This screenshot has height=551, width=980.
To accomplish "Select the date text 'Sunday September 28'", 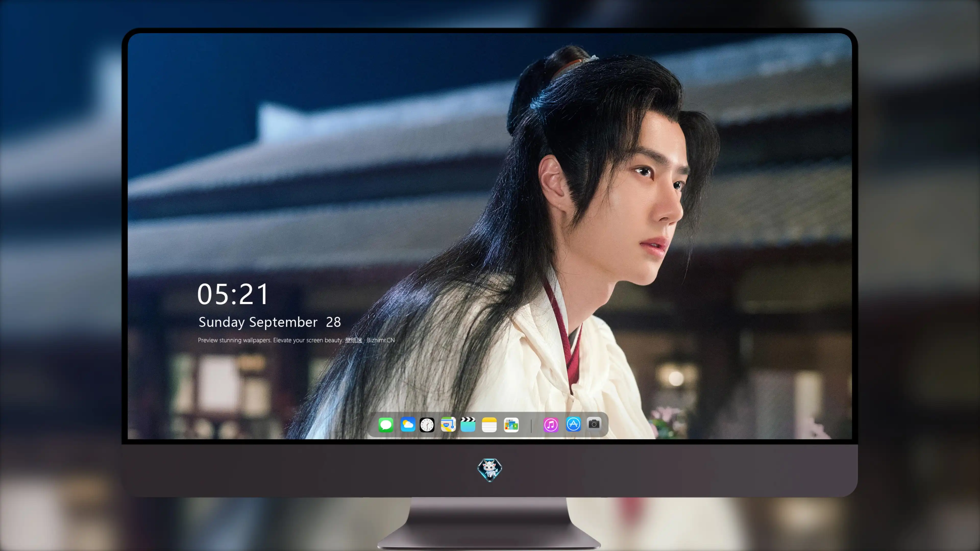I will click(270, 322).
